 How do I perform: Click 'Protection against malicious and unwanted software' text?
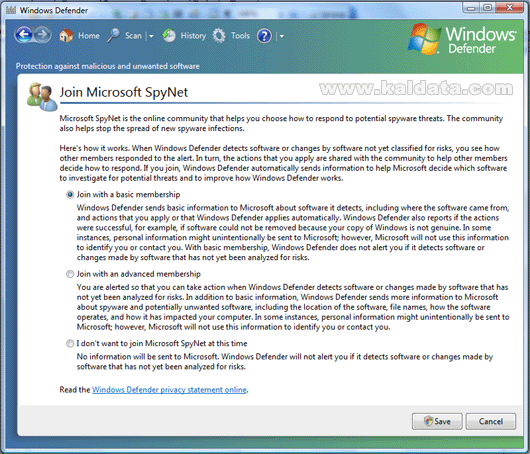(107, 66)
